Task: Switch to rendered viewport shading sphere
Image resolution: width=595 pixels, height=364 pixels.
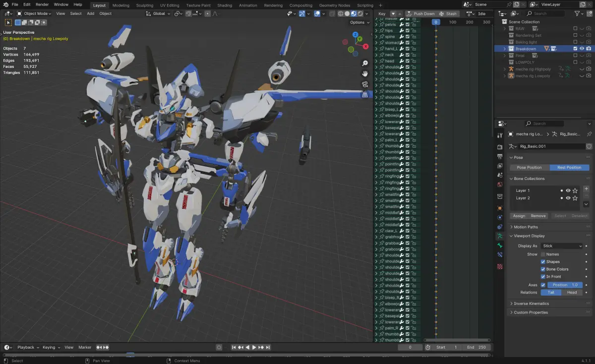Action: click(x=360, y=14)
